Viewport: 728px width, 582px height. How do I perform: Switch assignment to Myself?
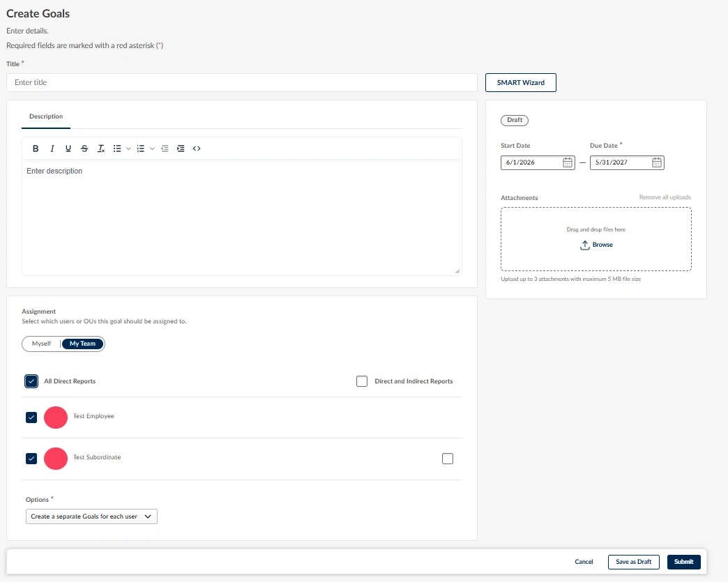point(41,344)
